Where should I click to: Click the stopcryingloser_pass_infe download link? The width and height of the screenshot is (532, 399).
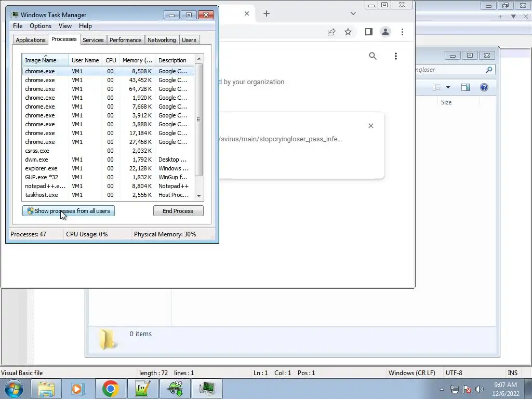281,139
